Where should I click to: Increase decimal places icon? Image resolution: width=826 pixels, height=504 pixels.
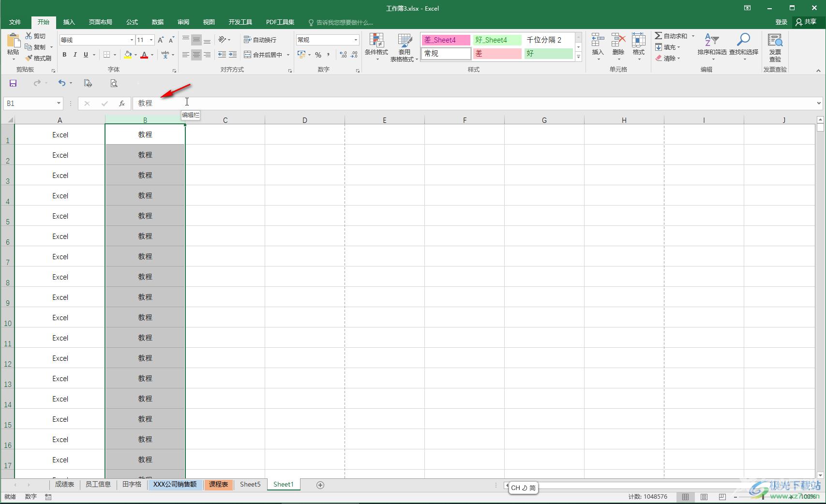[x=343, y=55]
